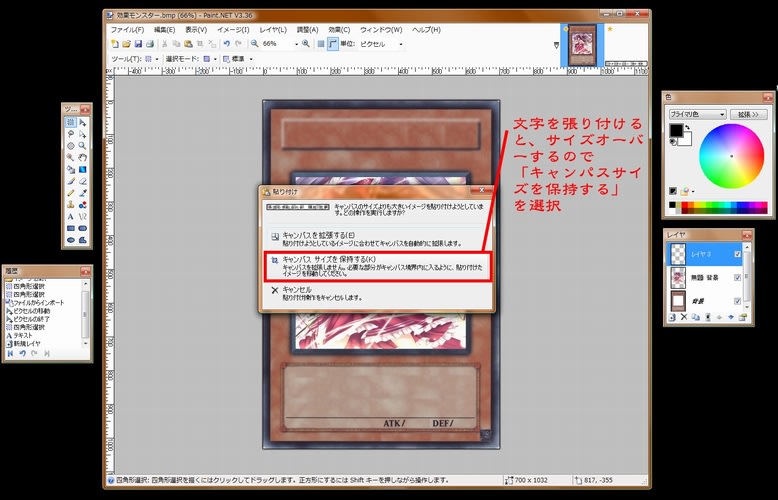Open the 標準 flood mode dropdown

[x=251, y=59]
